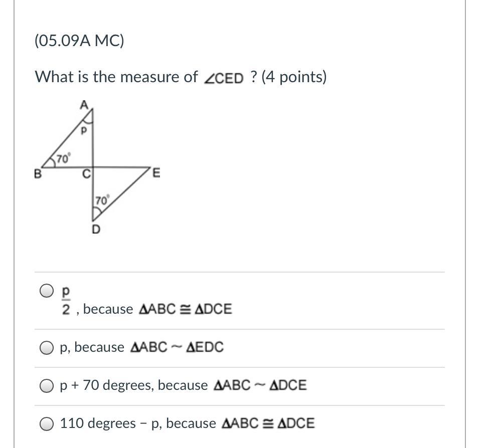Select the p over 2 answer radio button
494x448 pixels.
(x=47, y=291)
